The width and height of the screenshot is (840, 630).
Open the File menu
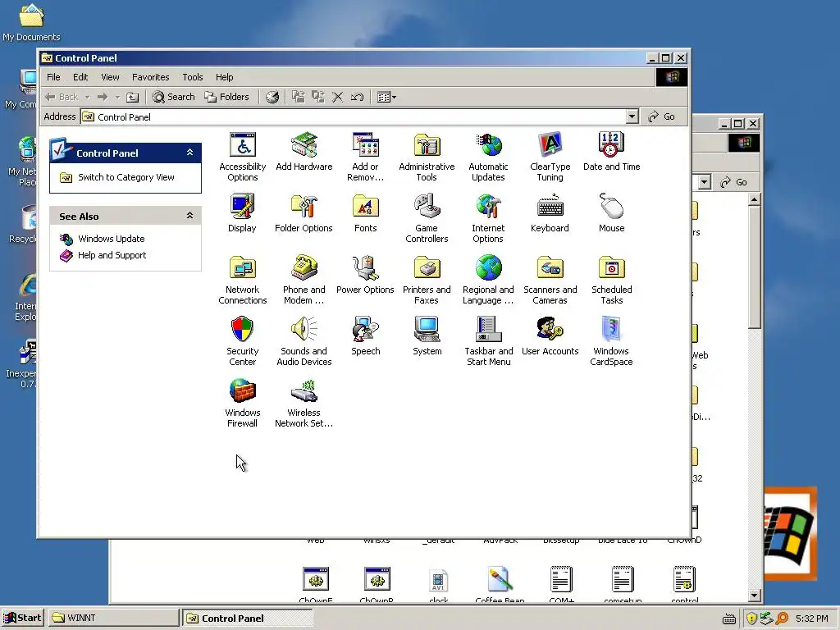coord(53,77)
